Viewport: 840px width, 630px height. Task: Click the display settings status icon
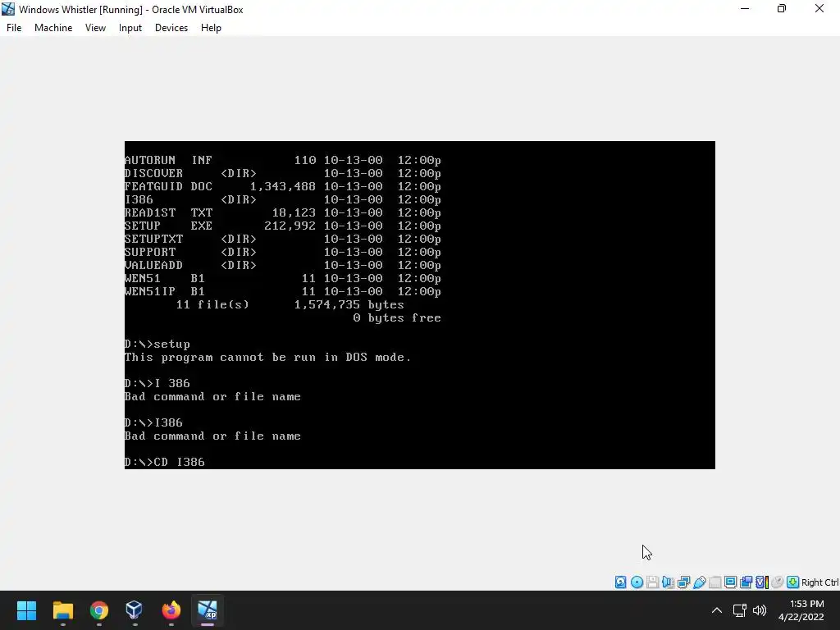730,582
